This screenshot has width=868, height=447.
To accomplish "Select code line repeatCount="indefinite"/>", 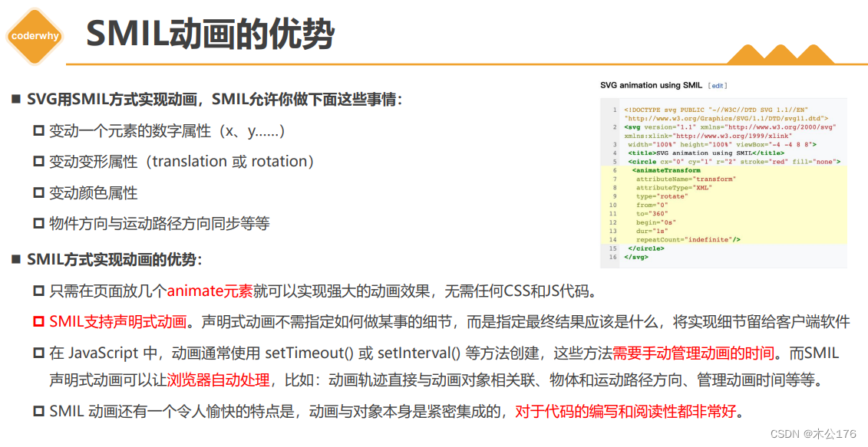I will pos(688,239).
